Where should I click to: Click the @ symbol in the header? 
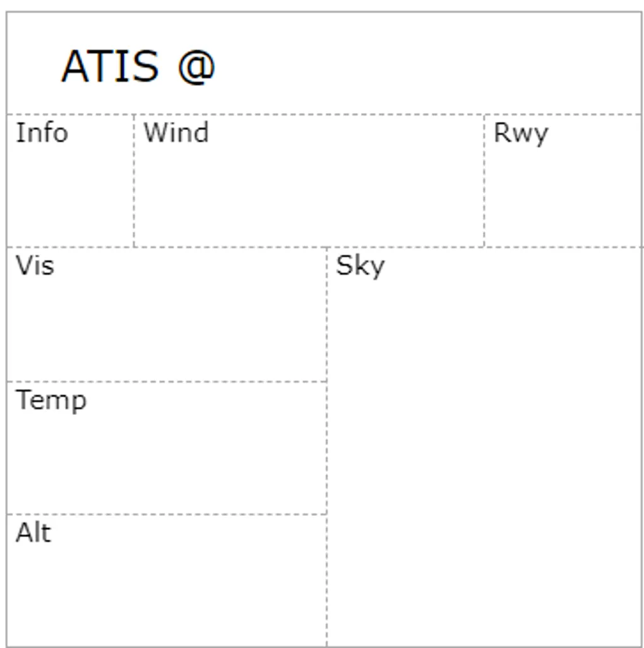pos(196,66)
